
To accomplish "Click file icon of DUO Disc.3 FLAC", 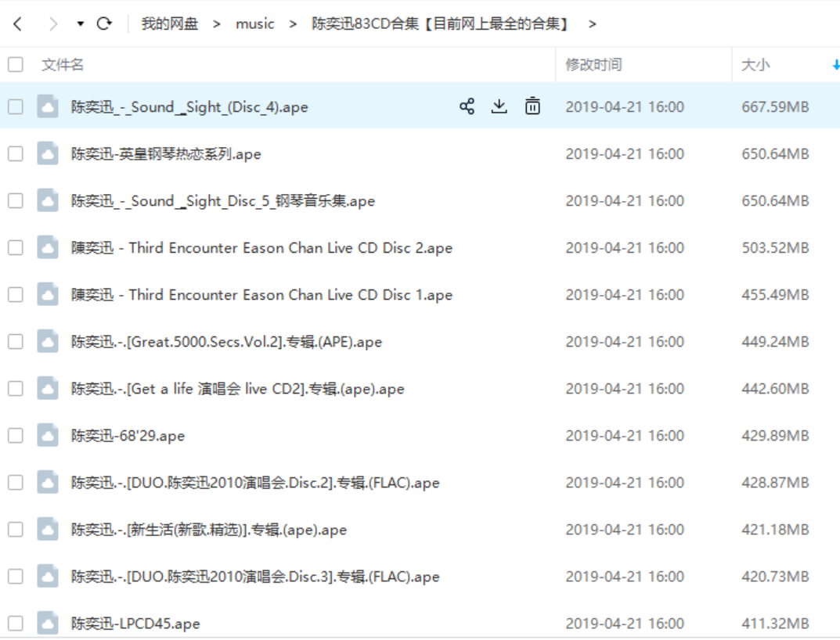I will click(48, 576).
